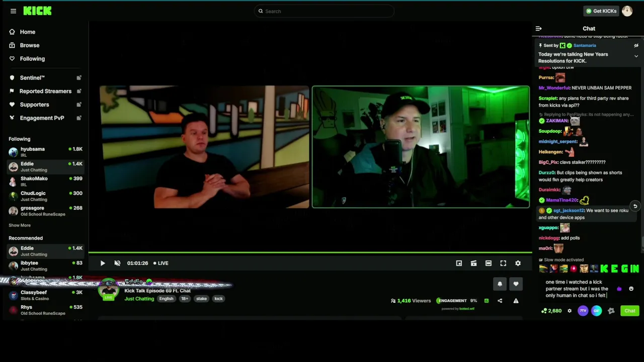The width and height of the screenshot is (644, 362).
Task: Open Reported Streamers
Action: 45,91
